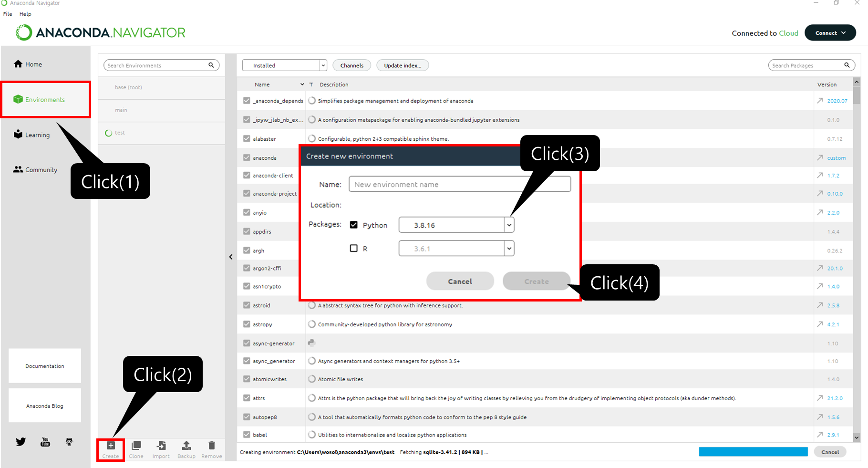868x468 pixels.
Task: Click the loading spinner next to test environment
Action: 109,133
